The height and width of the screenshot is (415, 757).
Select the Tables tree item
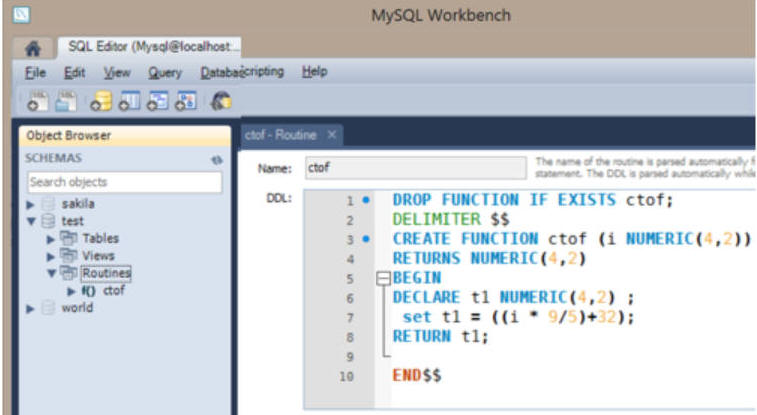100,238
